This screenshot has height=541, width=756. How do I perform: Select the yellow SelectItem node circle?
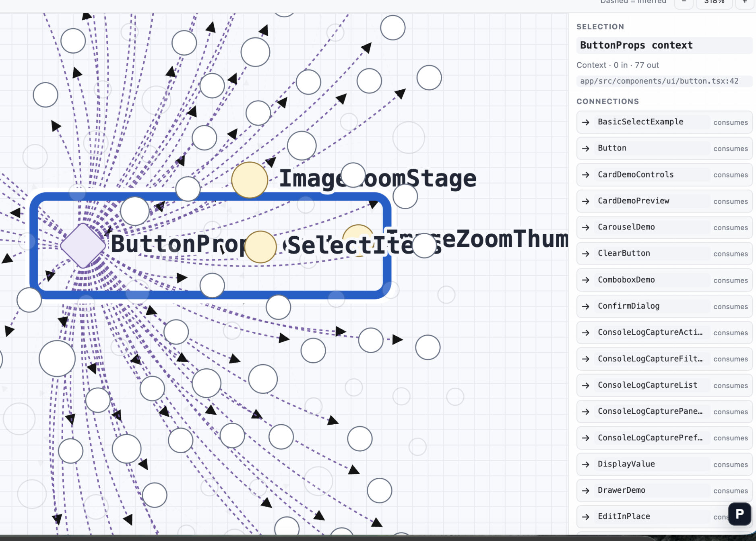[260, 247]
